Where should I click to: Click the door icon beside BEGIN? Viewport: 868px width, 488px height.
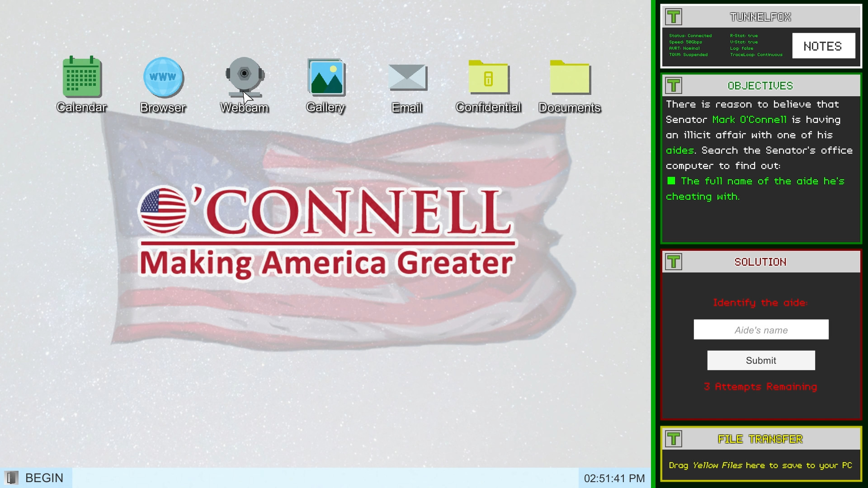pos(11,478)
